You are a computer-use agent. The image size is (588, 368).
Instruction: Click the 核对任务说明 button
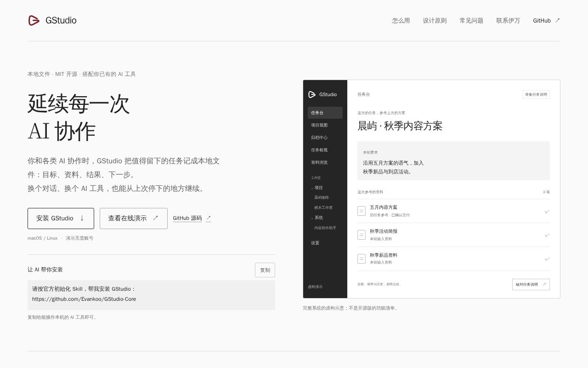pos(531,284)
